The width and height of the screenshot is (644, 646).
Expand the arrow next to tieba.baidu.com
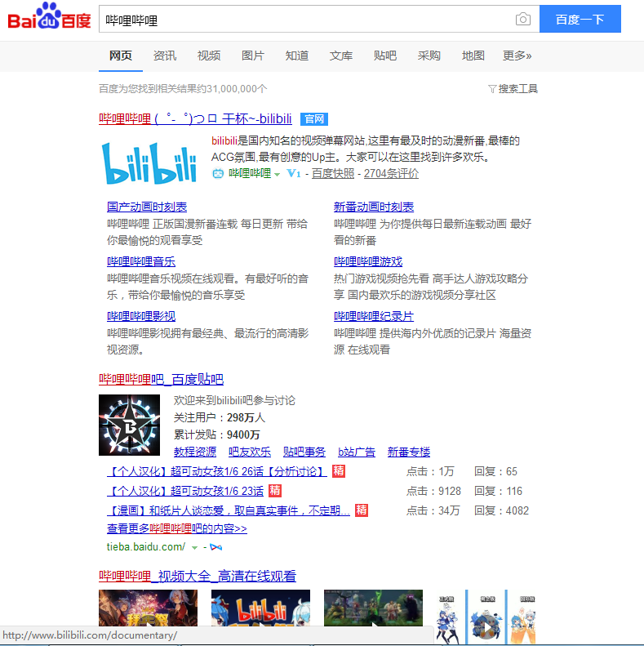[x=194, y=547]
